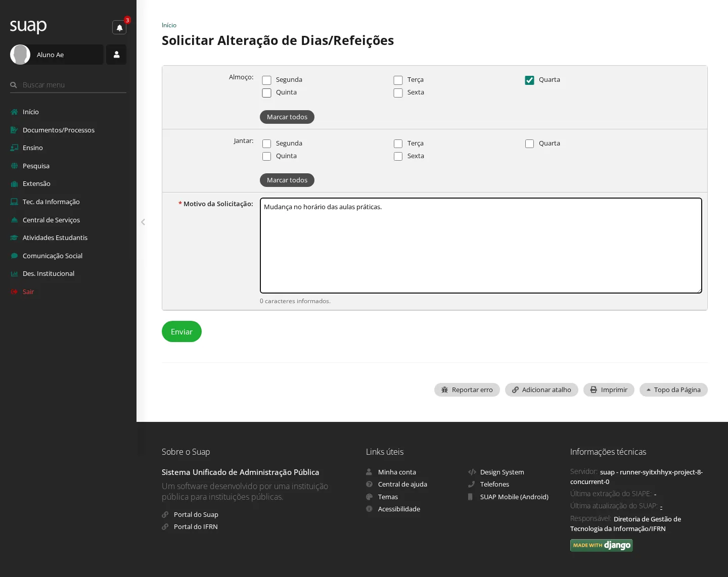Check Segunda under Jantar
728x577 pixels.
point(267,143)
